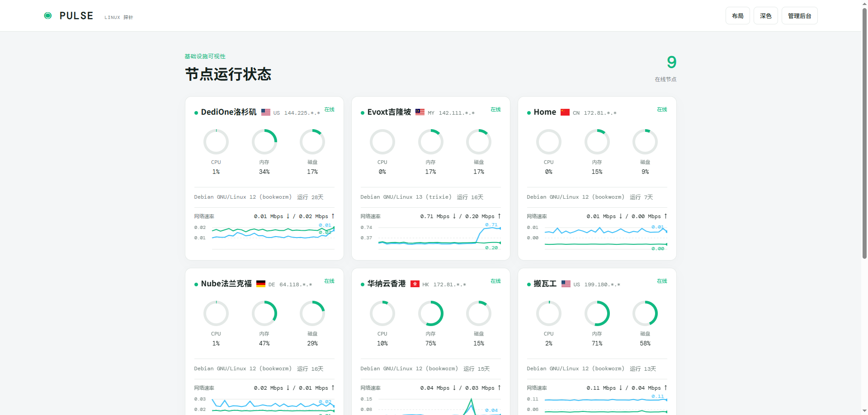868x415 pixels.
Task: Click the 在线 status on DediOne洛杉矶 card
Action: pos(330,110)
